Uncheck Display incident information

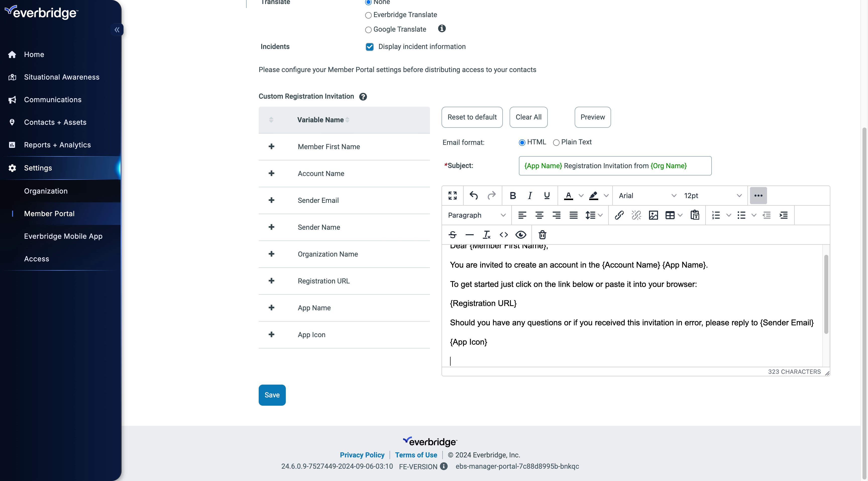pos(370,47)
